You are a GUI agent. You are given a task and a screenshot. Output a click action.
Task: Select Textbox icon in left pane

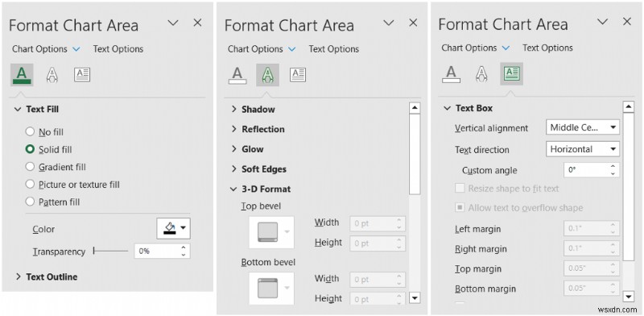click(82, 75)
